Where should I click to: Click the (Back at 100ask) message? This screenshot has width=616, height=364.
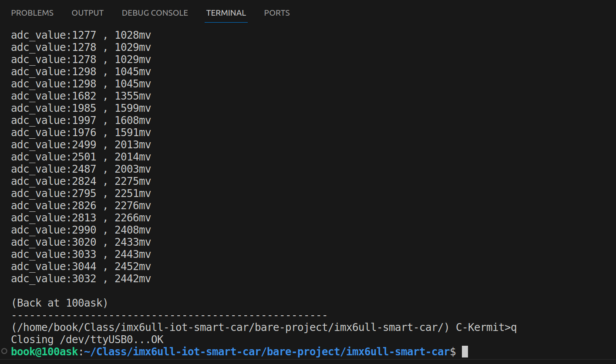pos(60,303)
